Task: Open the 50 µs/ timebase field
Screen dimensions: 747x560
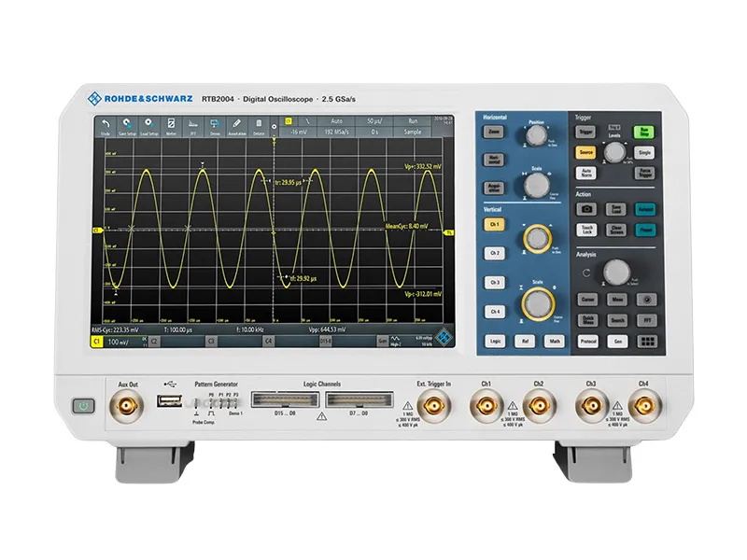Action: click(x=374, y=121)
